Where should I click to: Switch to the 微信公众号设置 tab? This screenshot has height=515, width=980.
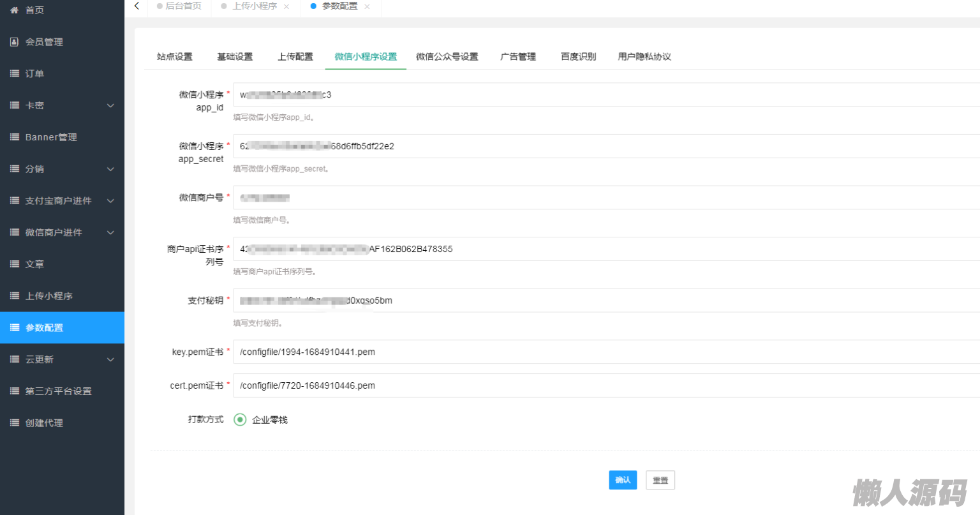[447, 57]
